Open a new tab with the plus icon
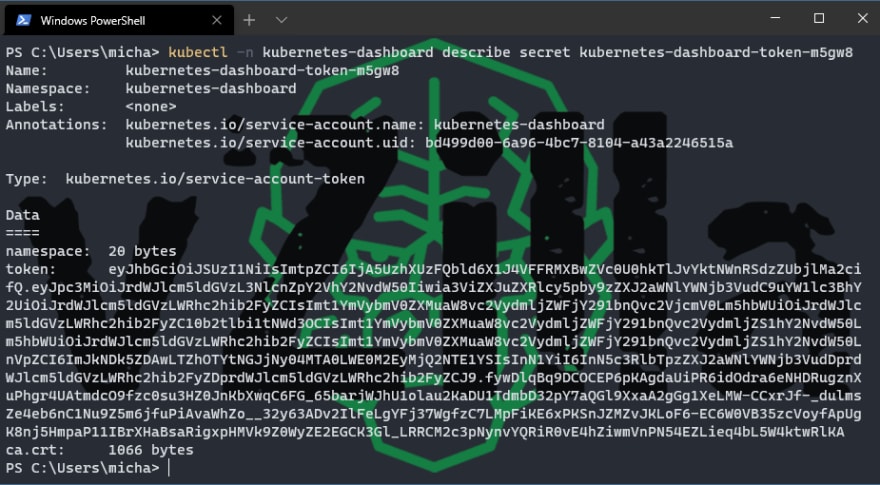The width and height of the screenshot is (880, 485). point(249,20)
